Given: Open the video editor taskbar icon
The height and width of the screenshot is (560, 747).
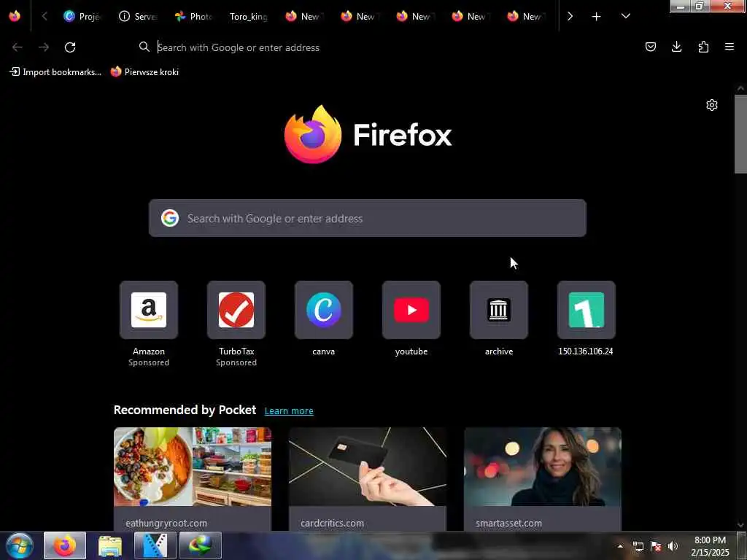Looking at the screenshot, I should pyautogui.click(x=155, y=545).
